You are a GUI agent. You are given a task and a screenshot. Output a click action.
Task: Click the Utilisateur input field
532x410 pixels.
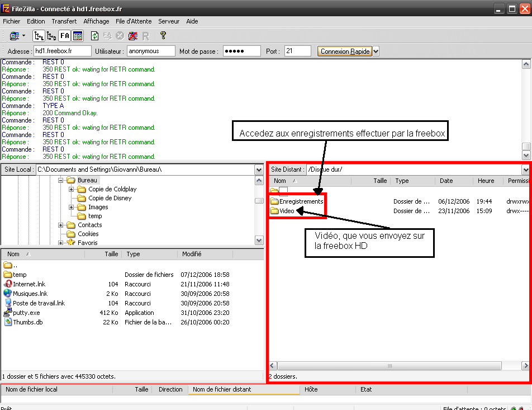click(x=151, y=51)
